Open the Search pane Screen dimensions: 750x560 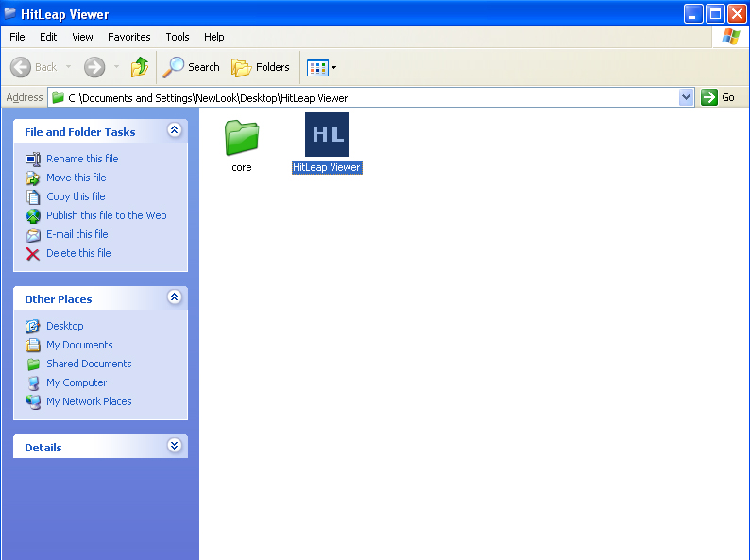(x=191, y=67)
